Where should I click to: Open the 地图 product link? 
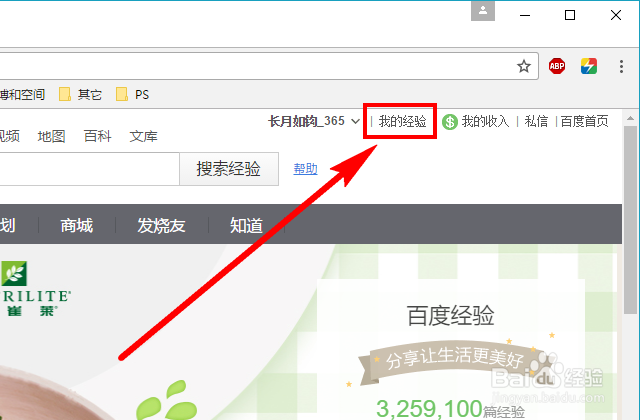(x=51, y=136)
